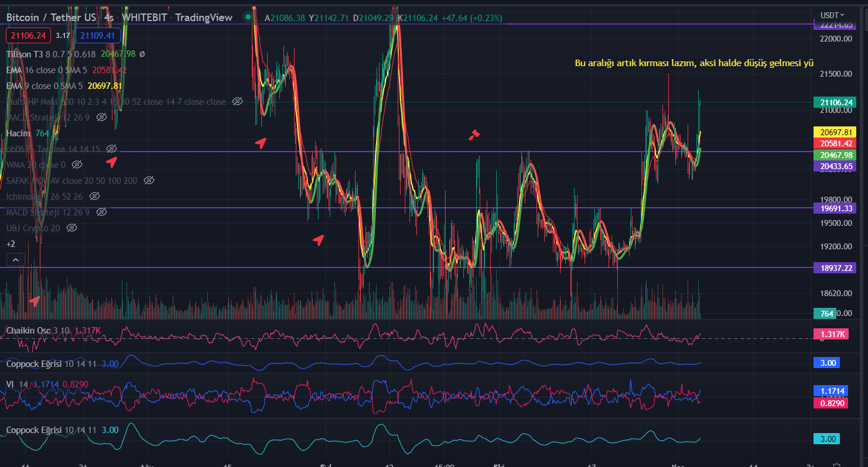Click the pink 1.317K Chaikin axis label

point(832,334)
